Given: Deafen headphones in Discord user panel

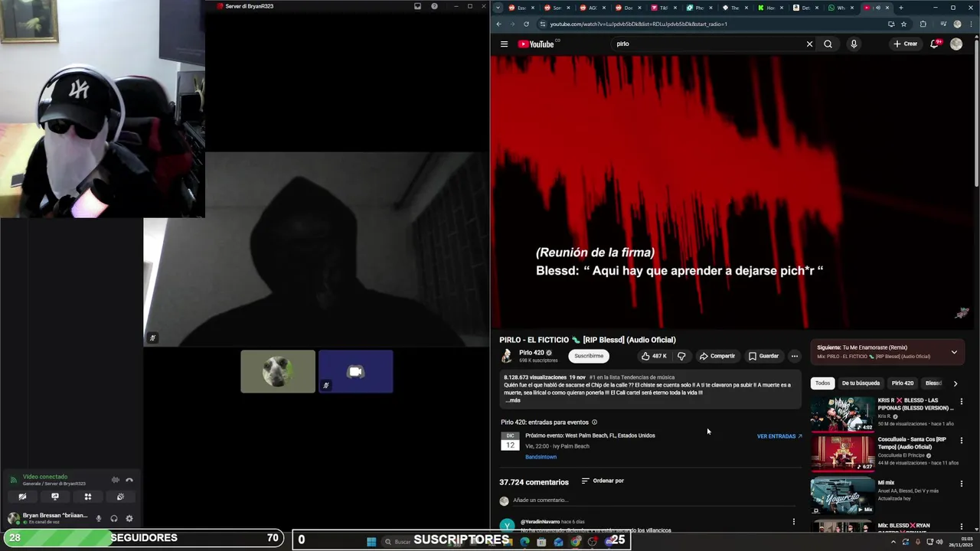Looking at the screenshot, I should coord(114,518).
